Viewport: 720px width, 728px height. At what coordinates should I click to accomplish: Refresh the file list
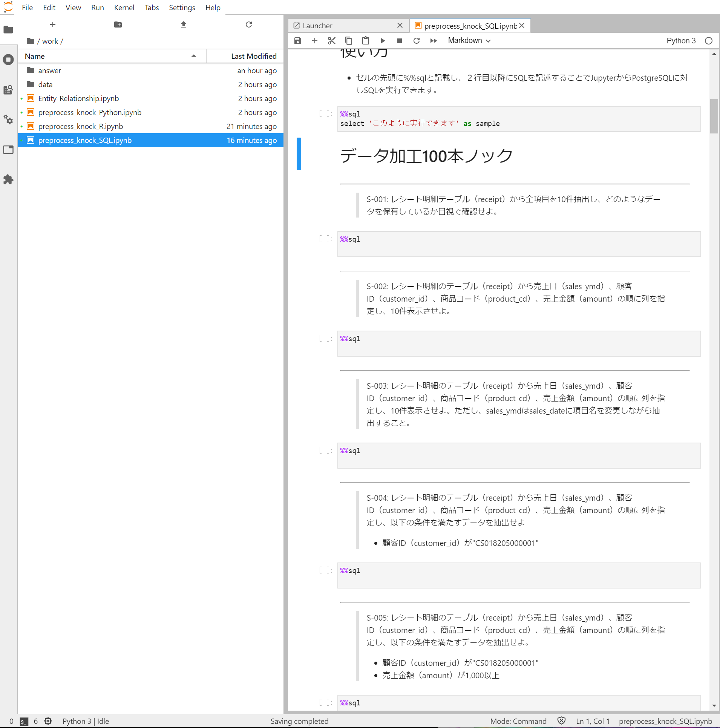tap(249, 25)
